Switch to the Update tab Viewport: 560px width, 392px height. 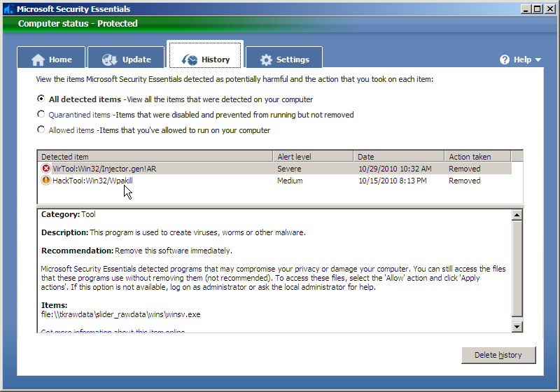(126, 57)
